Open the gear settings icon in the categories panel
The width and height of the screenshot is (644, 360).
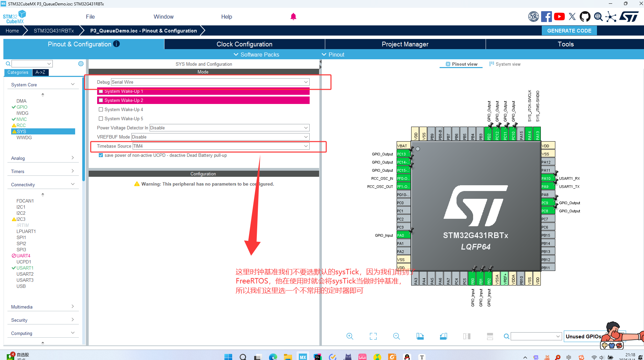click(81, 64)
